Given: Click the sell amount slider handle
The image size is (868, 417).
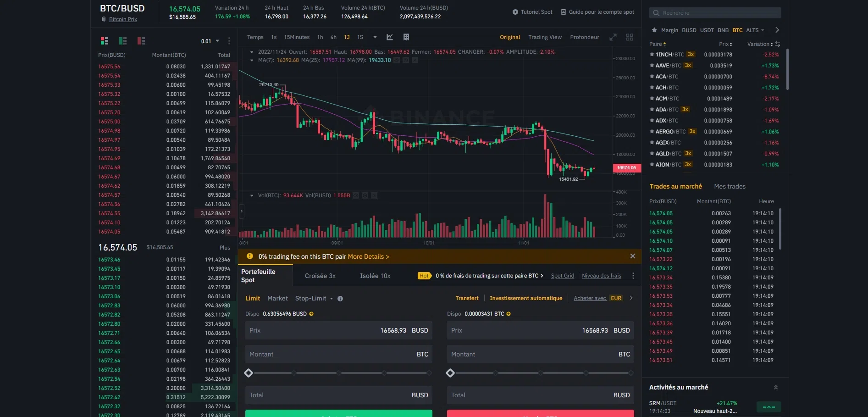Looking at the screenshot, I should [450, 373].
